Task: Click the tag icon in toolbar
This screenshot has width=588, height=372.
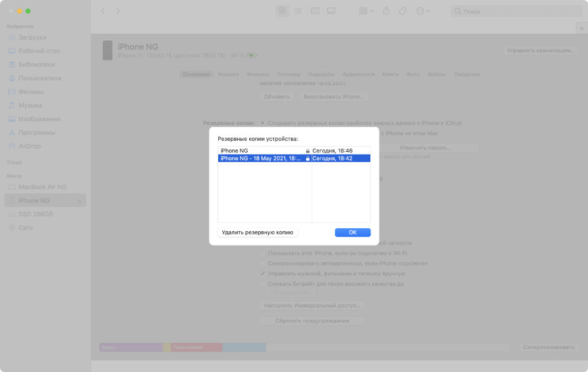Action: [x=403, y=11]
